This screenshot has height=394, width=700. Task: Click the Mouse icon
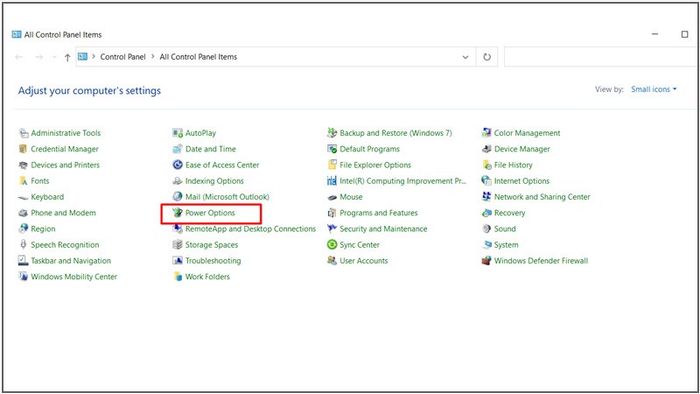pyautogui.click(x=332, y=197)
